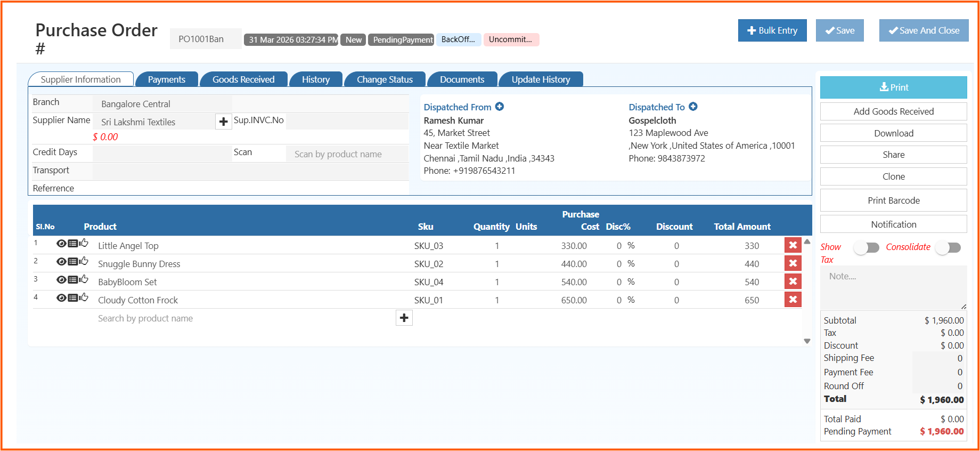Remove the Little Angel Top line item
Viewport: 980px width, 451px height.
793,245
